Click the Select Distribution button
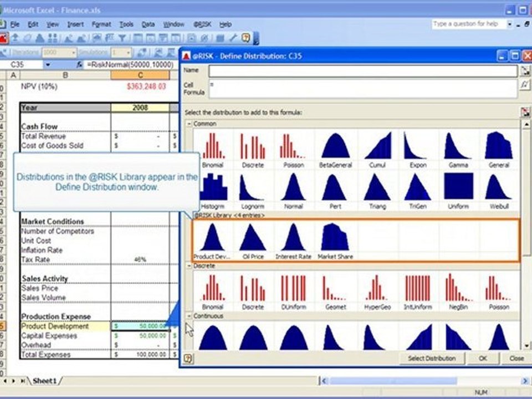The image size is (532, 399). [431, 359]
